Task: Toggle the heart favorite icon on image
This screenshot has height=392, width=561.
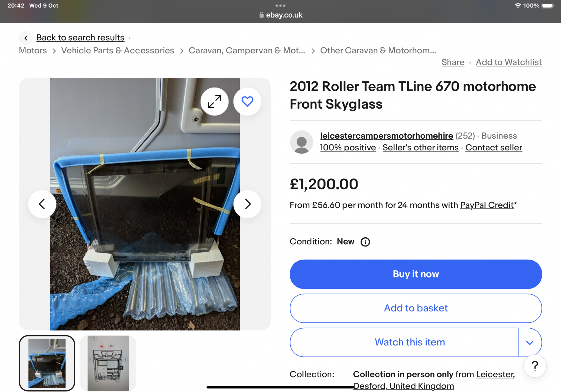Action: (x=247, y=101)
